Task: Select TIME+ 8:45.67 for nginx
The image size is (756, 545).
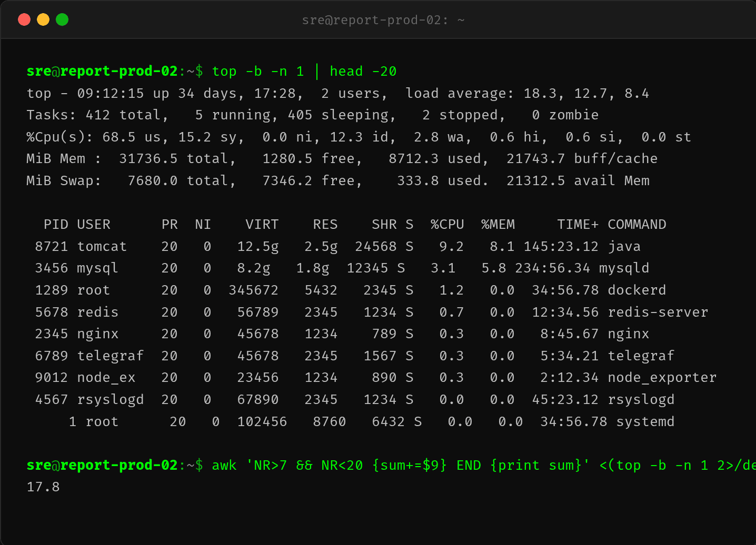Action: click(570, 334)
